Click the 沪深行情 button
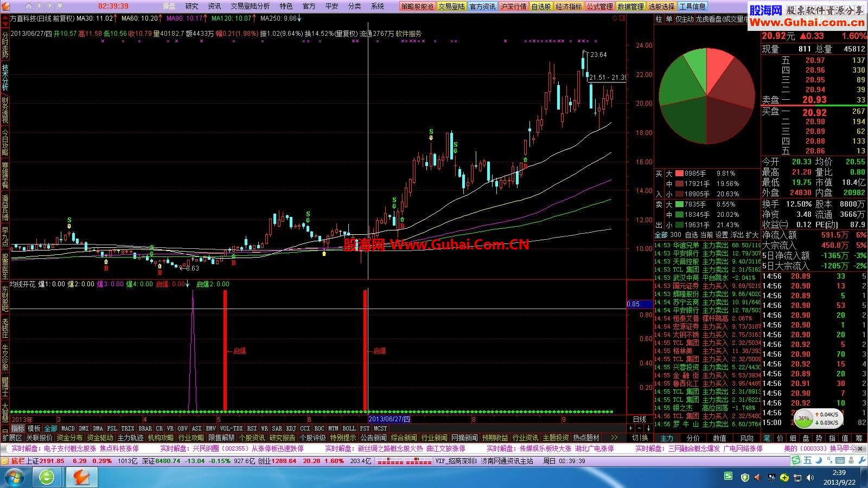The image size is (868, 488). pyautogui.click(x=513, y=7)
